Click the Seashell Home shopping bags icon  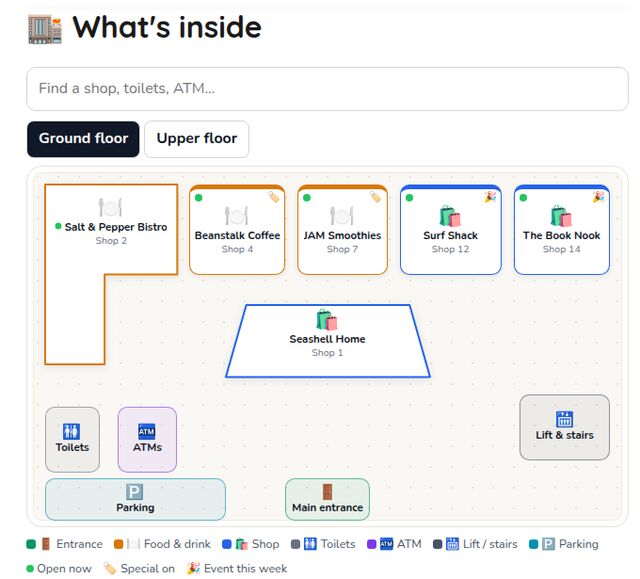(327, 319)
